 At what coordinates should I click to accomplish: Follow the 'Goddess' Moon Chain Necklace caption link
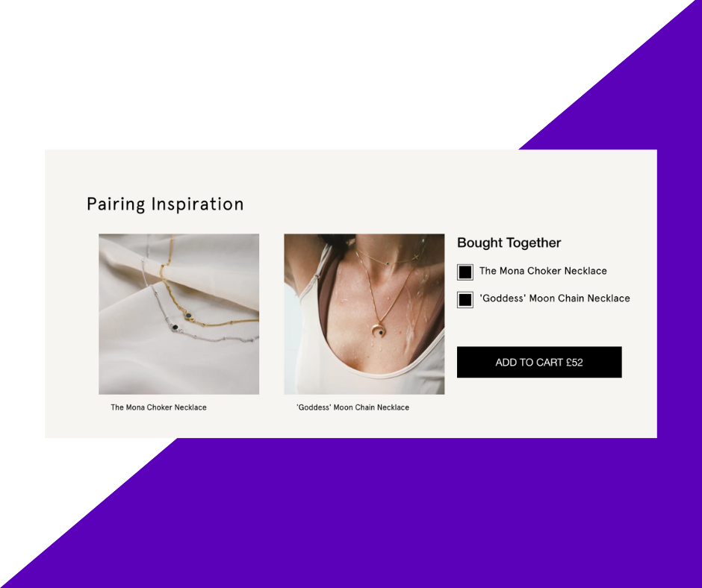352,407
